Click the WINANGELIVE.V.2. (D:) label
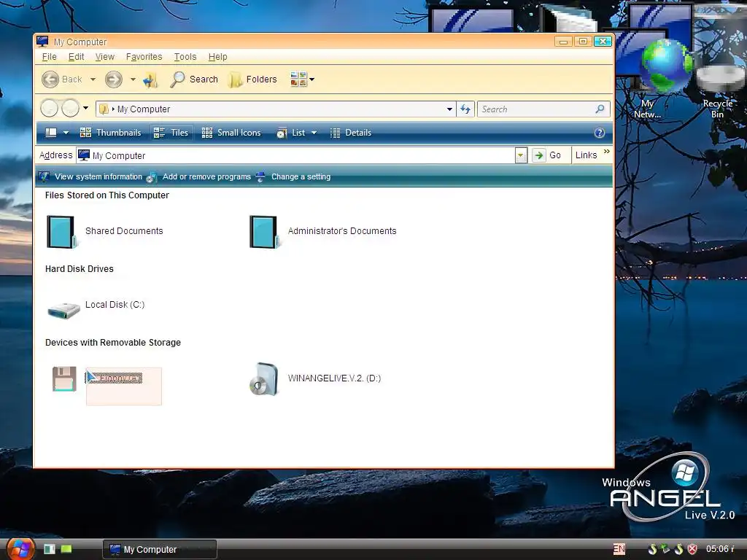Image resolution: width=747 pixels, height=560 pixels. (334, 378)
